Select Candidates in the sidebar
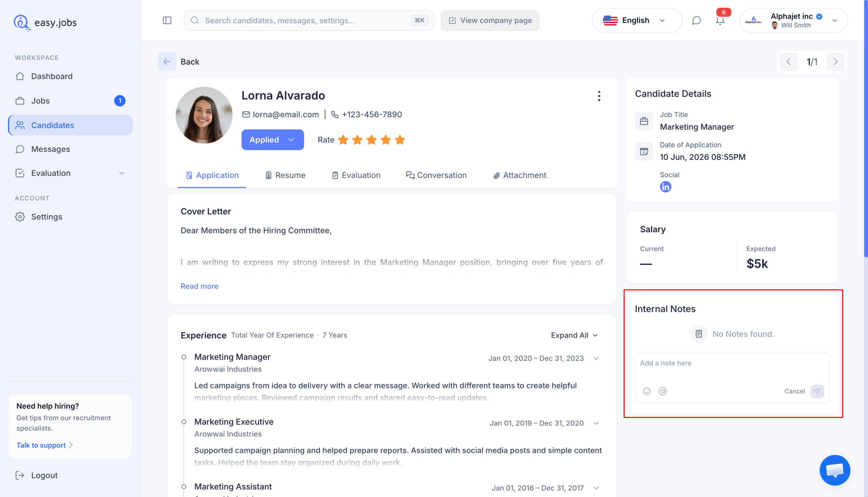Viewport: 868px width, 497px height. 70,125
